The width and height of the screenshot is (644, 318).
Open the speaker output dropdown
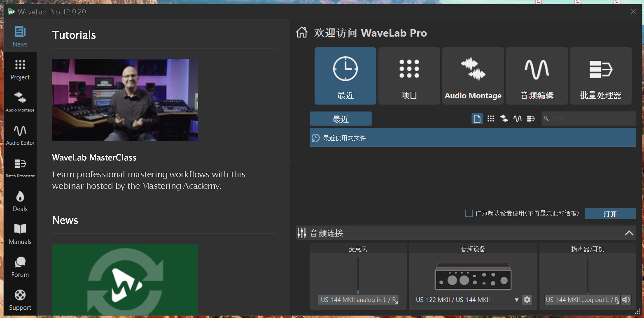tap(582, 299)
